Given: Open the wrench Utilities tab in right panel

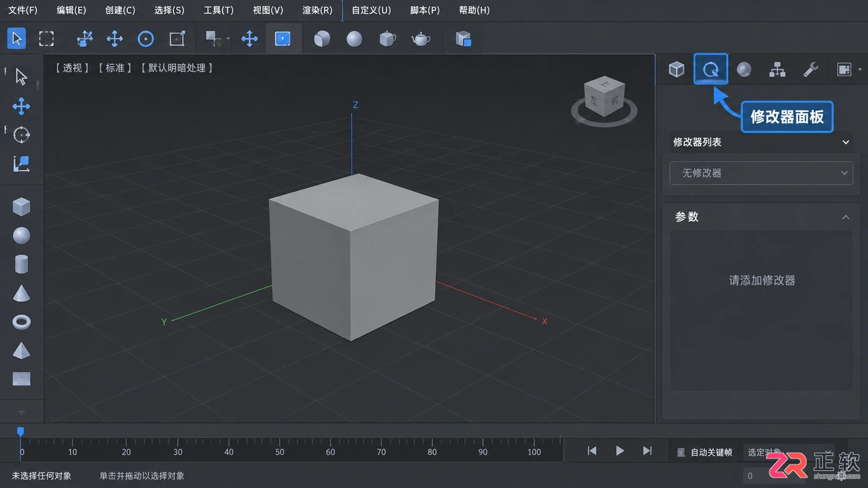Looking at the screenshot, I should [x=811, y=69].
